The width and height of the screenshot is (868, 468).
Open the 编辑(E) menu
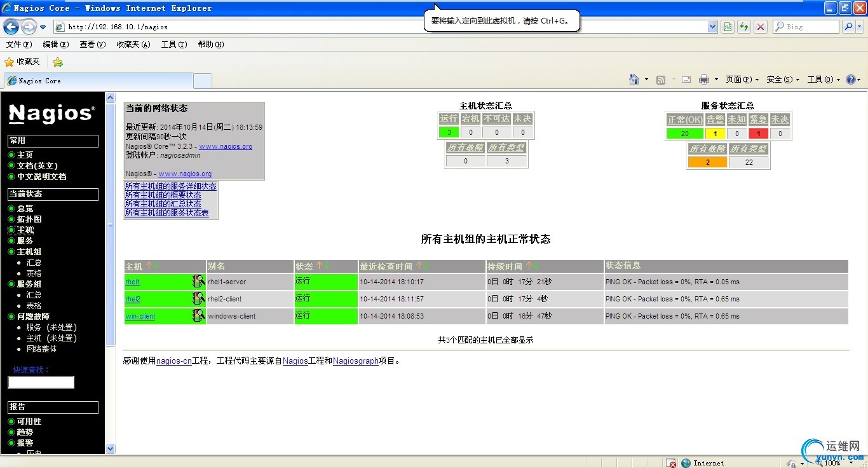56,45
